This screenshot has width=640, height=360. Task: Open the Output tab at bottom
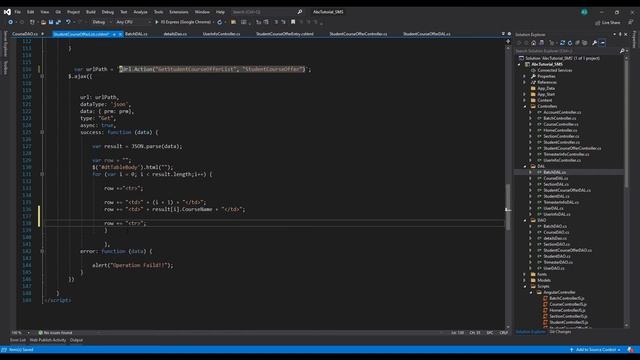pos(76,340)
